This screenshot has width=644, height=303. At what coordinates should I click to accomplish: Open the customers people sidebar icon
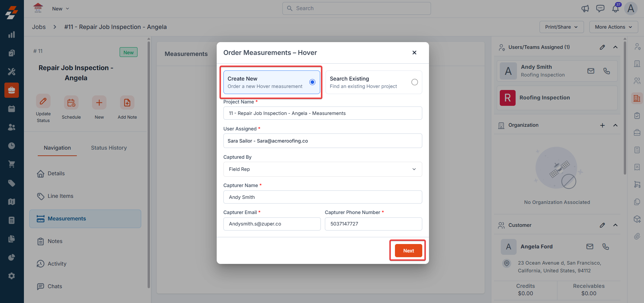coord(11,127)
